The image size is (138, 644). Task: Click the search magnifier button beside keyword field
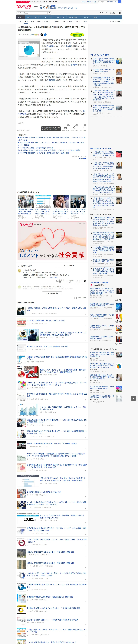coord(49,13)
